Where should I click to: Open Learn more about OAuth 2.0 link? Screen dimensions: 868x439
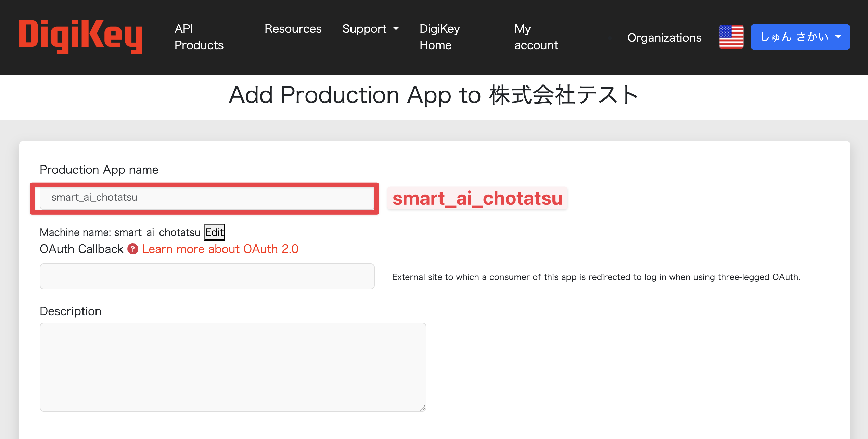(220, 249)
